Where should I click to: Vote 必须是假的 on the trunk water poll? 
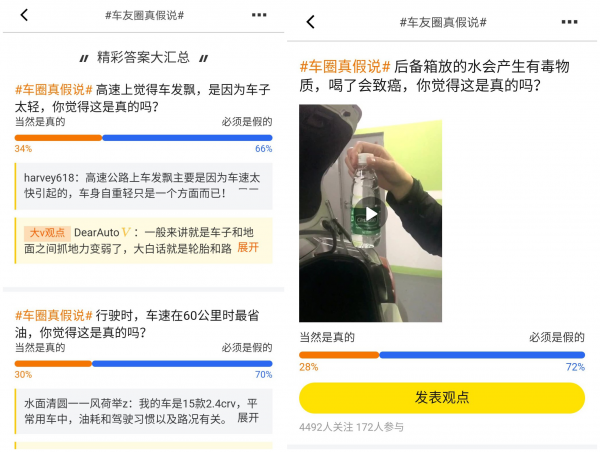[x=557, y=337]
